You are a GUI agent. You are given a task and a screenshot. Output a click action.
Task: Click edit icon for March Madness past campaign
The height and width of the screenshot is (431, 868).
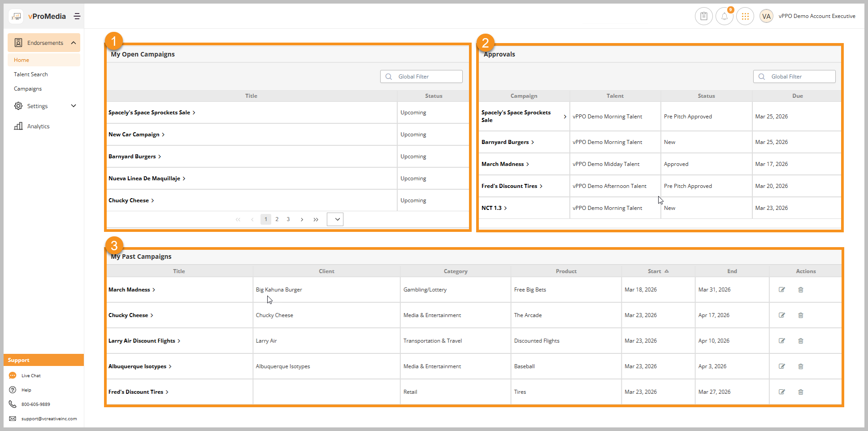pyautogui.click(x=781, y=290)
